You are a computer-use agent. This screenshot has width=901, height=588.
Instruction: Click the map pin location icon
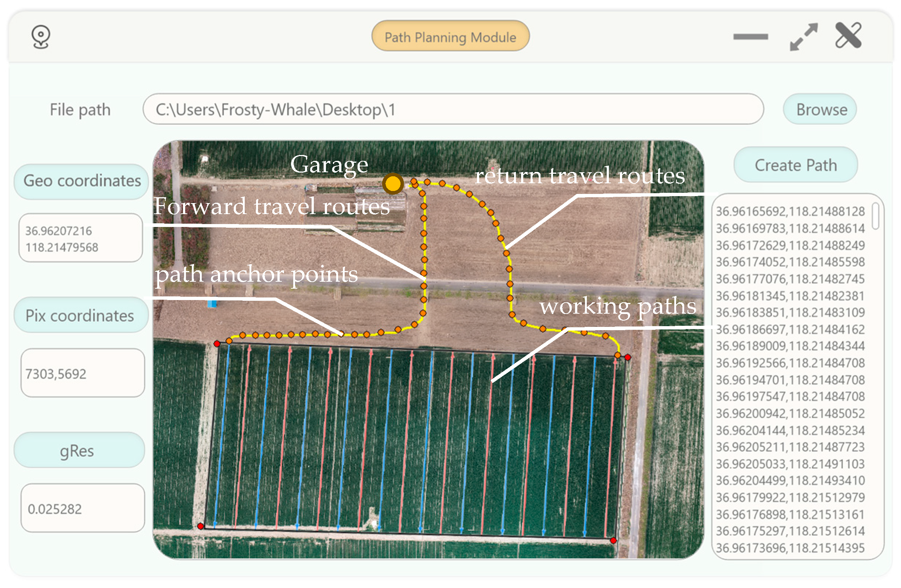(x=40, y=37)
